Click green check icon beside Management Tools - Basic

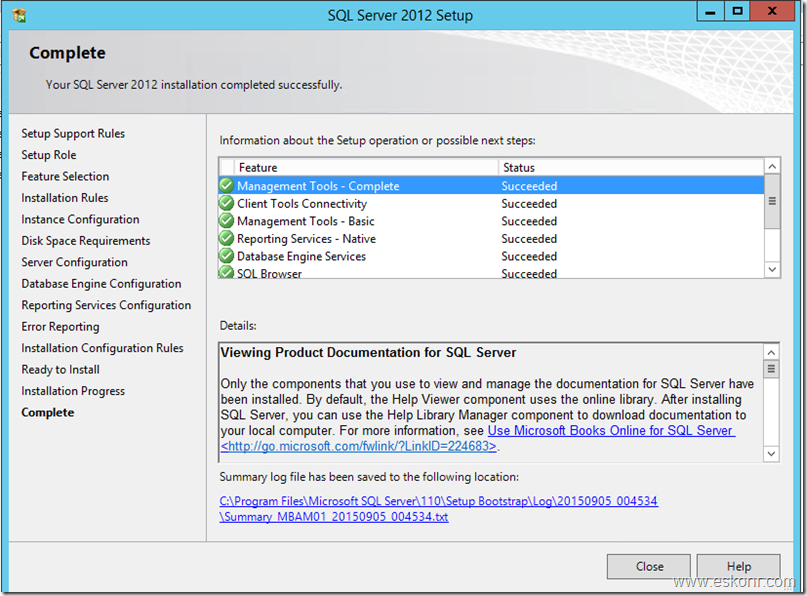[x=226, y=221]
